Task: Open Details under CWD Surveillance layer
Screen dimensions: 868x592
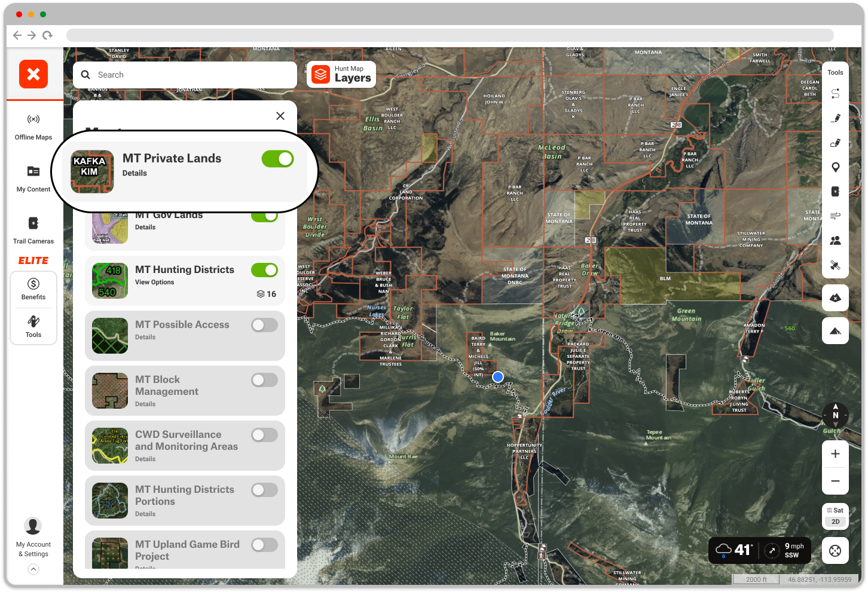Action: click(145, 459)
